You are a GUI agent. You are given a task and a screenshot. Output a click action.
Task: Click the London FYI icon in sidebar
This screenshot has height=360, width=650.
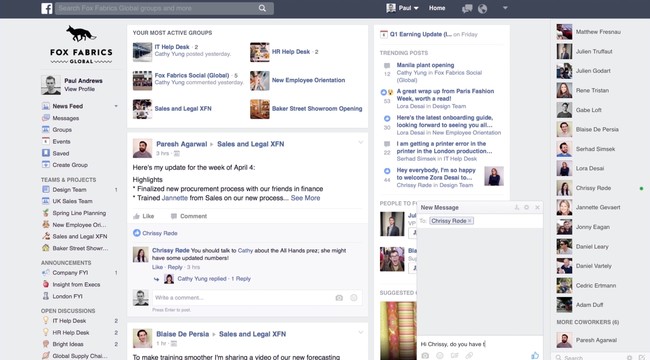(46, 296)
